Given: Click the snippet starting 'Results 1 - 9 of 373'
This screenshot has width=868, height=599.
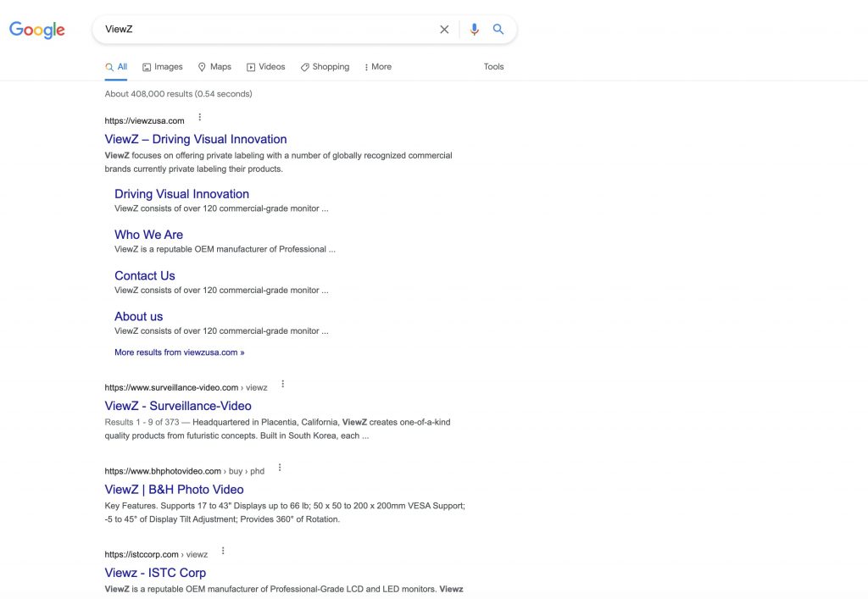Looking at the screenshot, I should pyautogui.click(x=277, y=429).
